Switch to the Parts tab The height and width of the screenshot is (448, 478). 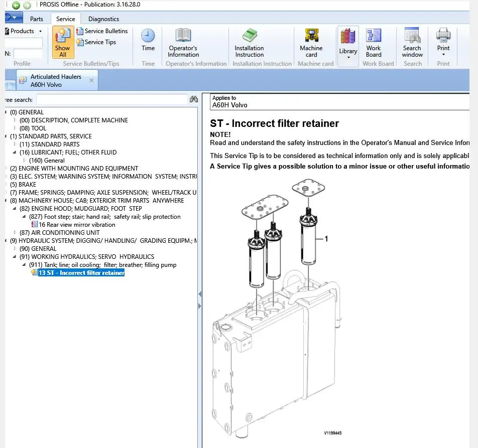point(37,19)
